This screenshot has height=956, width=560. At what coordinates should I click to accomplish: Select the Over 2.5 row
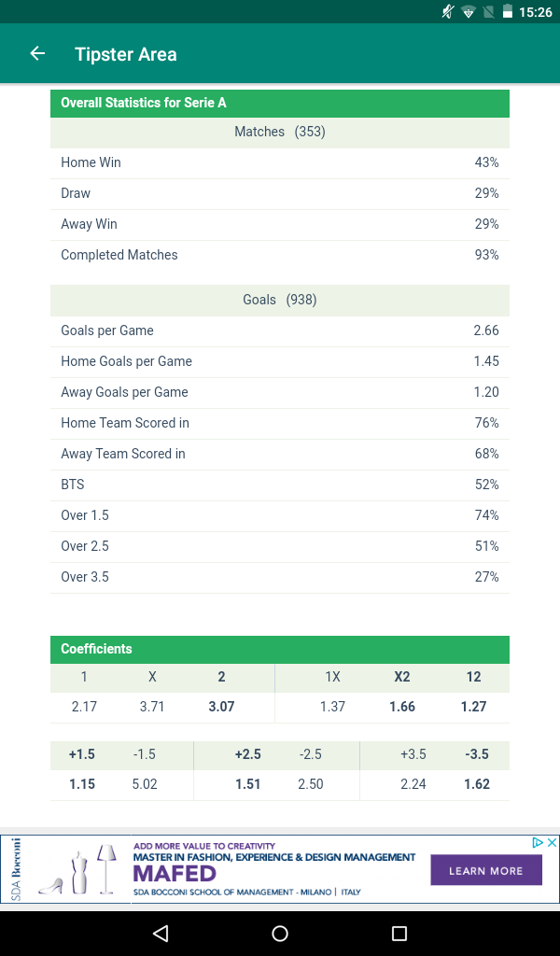click(280, 546)
